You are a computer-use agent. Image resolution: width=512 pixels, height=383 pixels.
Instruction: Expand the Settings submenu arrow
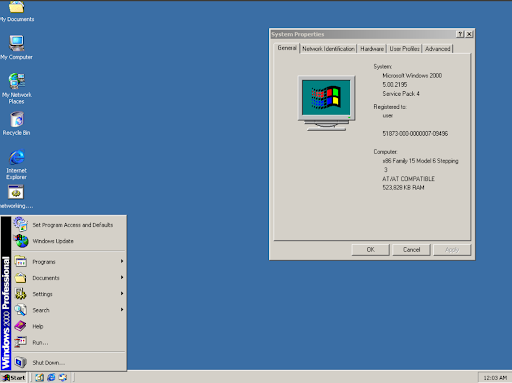click(x=122, y=293)
